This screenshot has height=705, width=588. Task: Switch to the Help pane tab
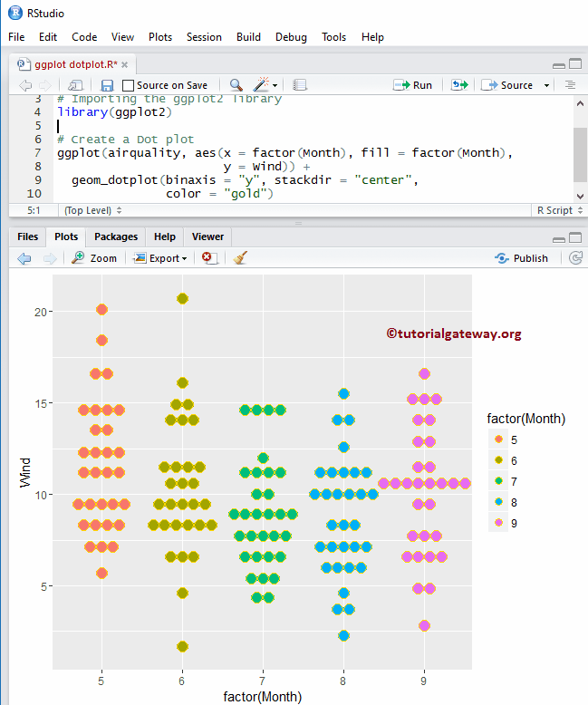[165, 237]
